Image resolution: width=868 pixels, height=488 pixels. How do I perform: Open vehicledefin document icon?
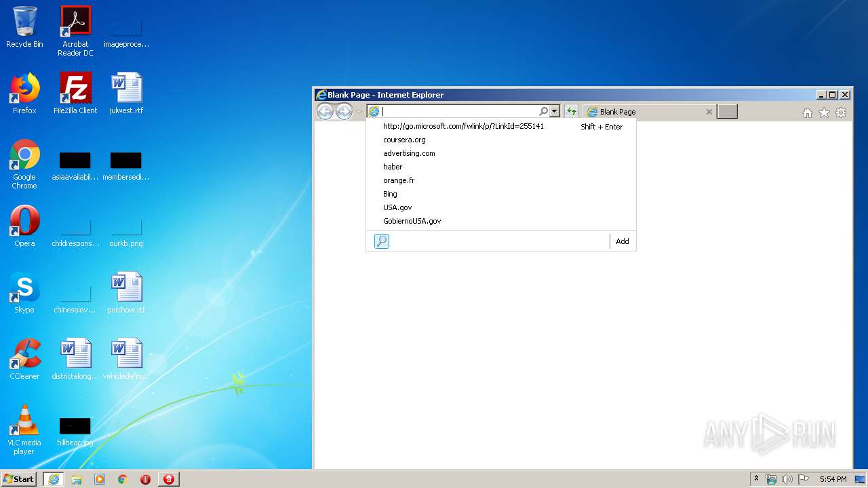pyautogui.click(x=126, y=360)
